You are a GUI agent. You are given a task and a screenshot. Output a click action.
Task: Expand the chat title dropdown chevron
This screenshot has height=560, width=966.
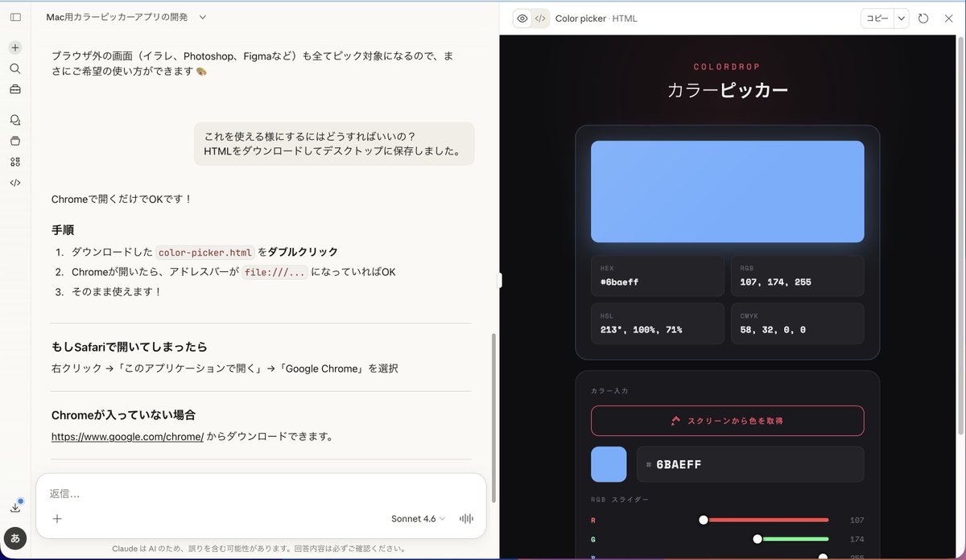click(202, 17)
